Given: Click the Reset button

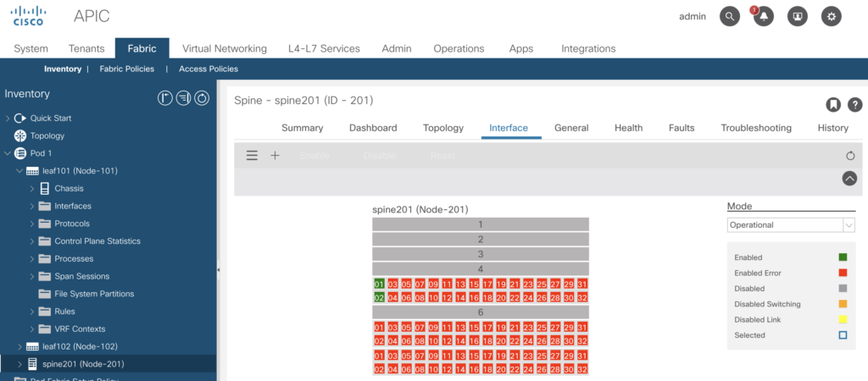Looking at the screenshot, I should click(442, 156).
